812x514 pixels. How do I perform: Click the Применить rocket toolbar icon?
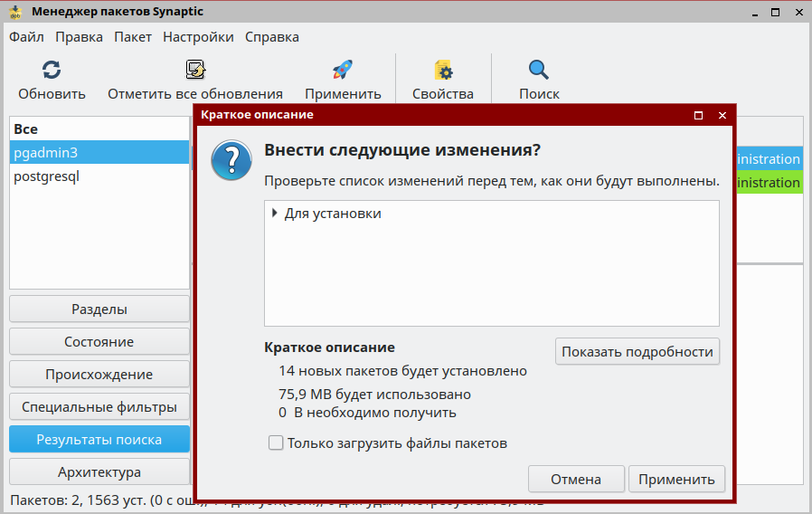coord(343,70)
